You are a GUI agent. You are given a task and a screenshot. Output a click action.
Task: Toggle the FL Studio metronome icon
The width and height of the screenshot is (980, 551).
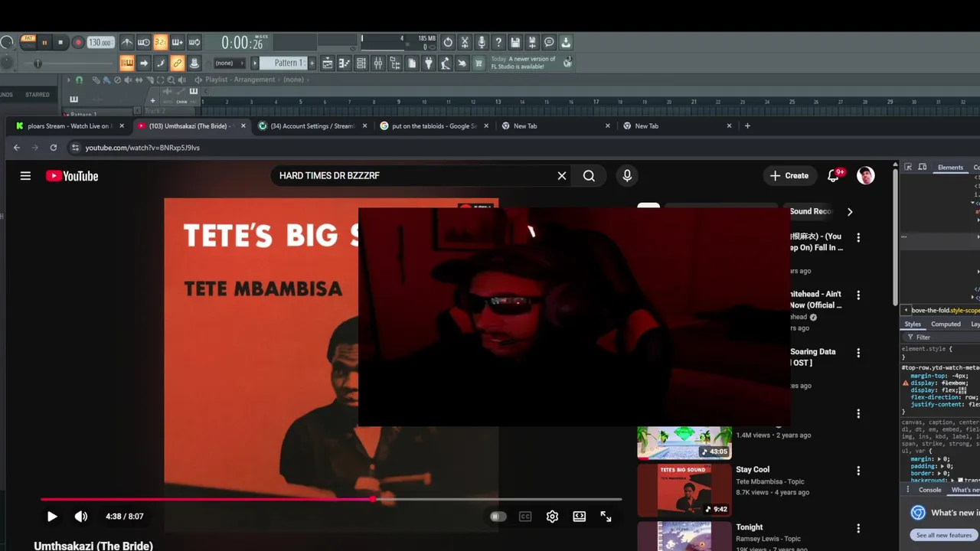[127, 42]
